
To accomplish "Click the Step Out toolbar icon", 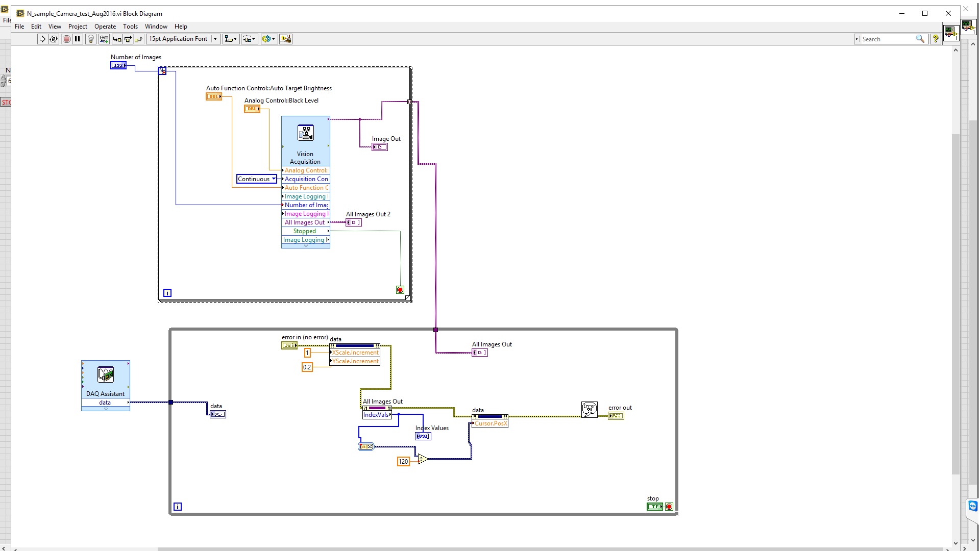I will coord(139,39).
